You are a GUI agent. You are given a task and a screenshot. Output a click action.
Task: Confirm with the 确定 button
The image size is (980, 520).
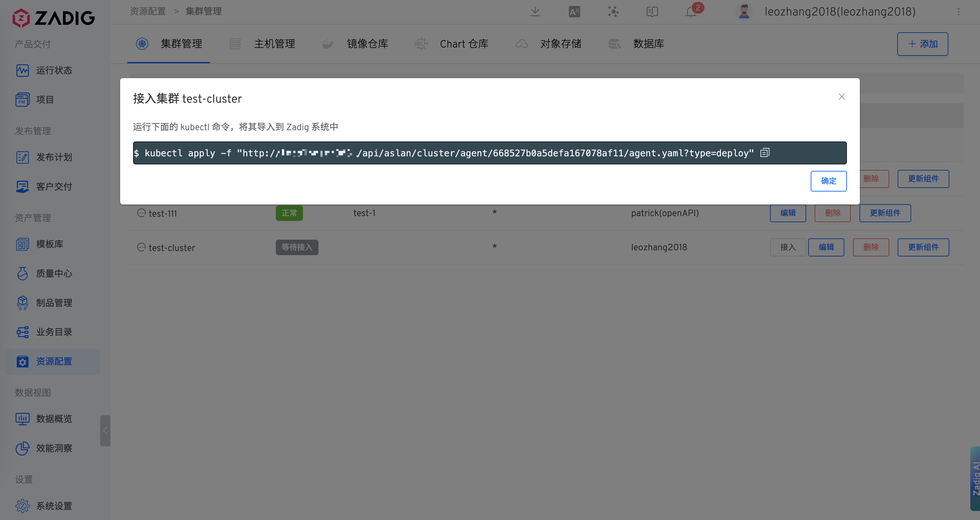828,181
